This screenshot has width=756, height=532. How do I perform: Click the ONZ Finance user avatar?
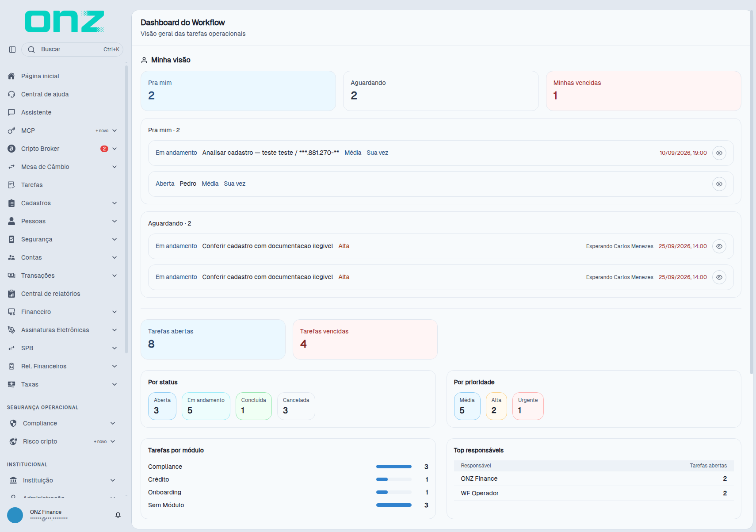[15, 515]
